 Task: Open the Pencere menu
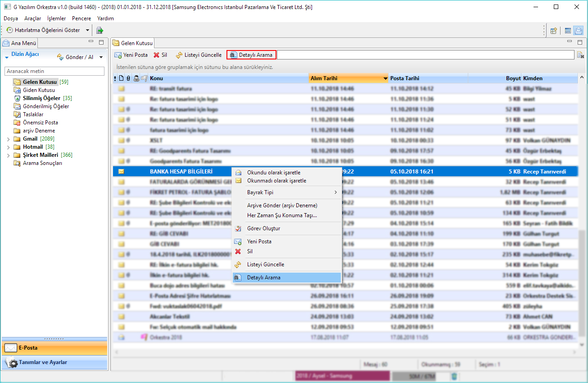[81, 18]
